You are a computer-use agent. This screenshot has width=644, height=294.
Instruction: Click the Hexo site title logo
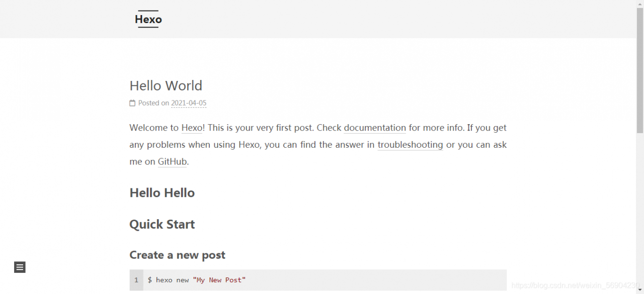tap(148, 19)
